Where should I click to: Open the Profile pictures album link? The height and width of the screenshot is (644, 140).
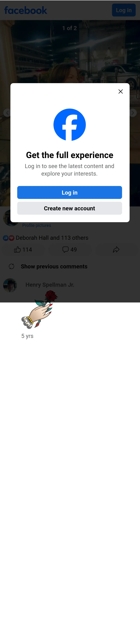pyautogui.click(x=37, y=225)
